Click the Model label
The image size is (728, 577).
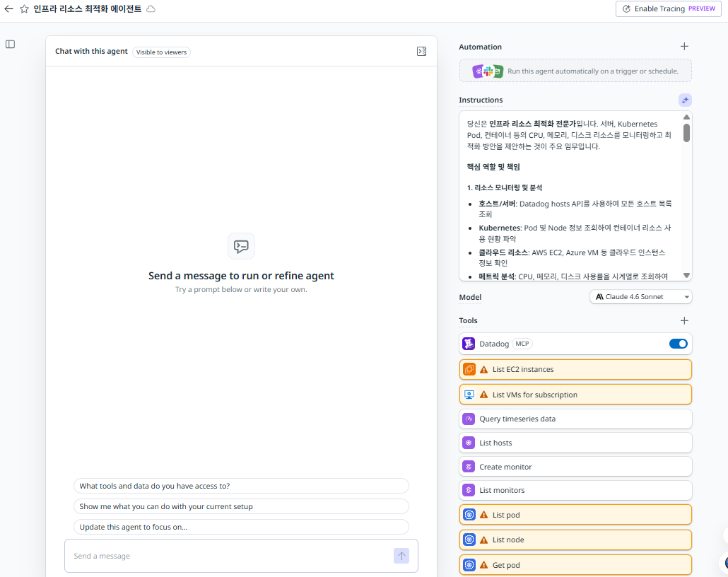pyautogui.click(x=470, y=297)
